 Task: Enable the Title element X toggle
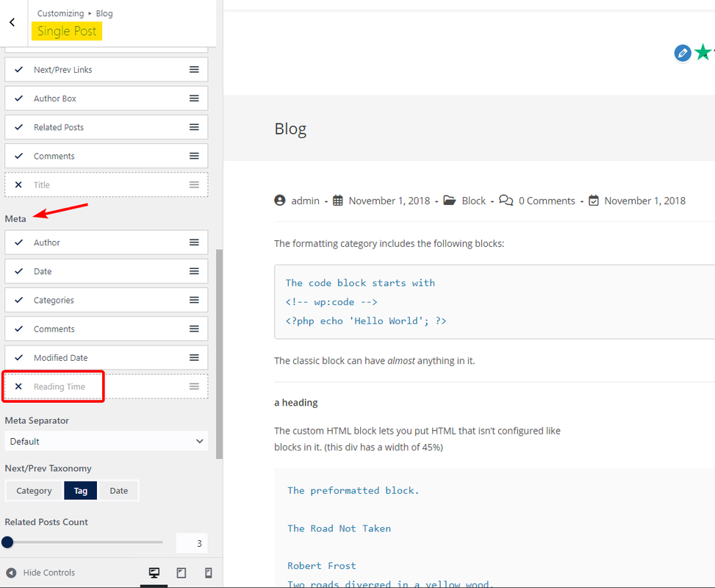[18, 184]
